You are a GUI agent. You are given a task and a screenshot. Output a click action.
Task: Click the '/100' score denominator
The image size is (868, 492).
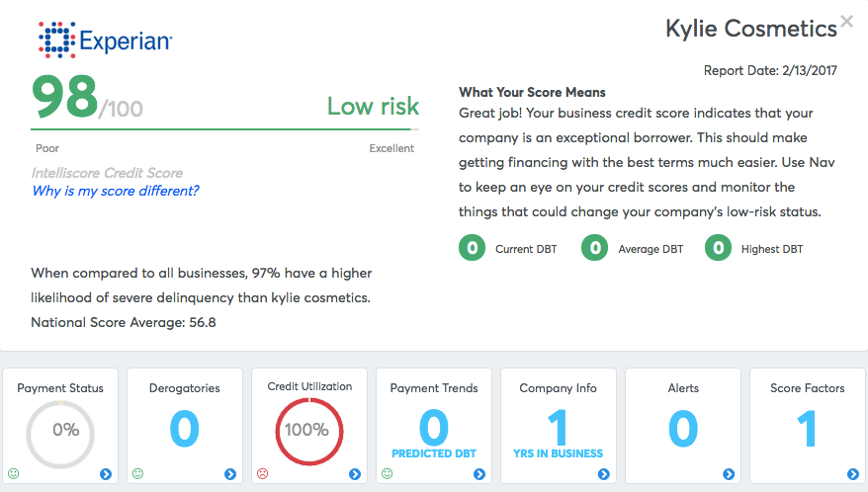pos(121,109)
